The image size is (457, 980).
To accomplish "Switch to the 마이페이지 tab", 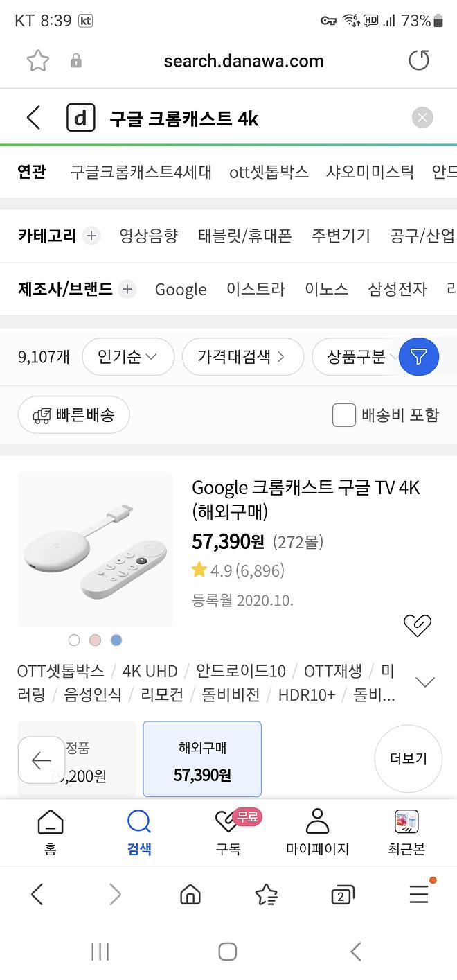I will [317, 832].
